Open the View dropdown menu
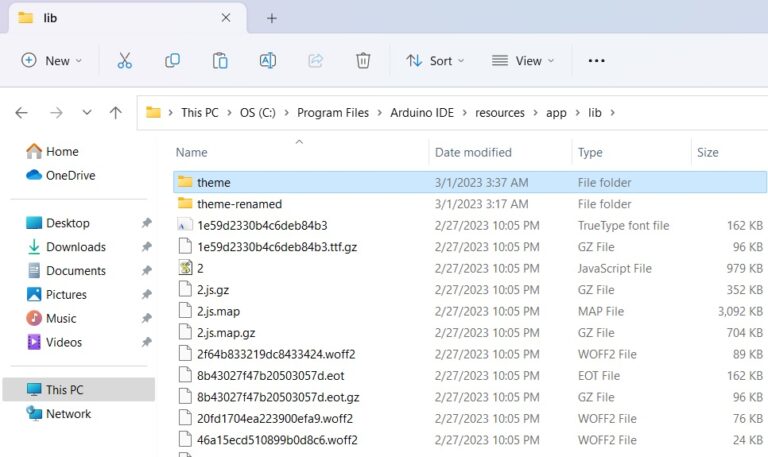 click(523, 61)
